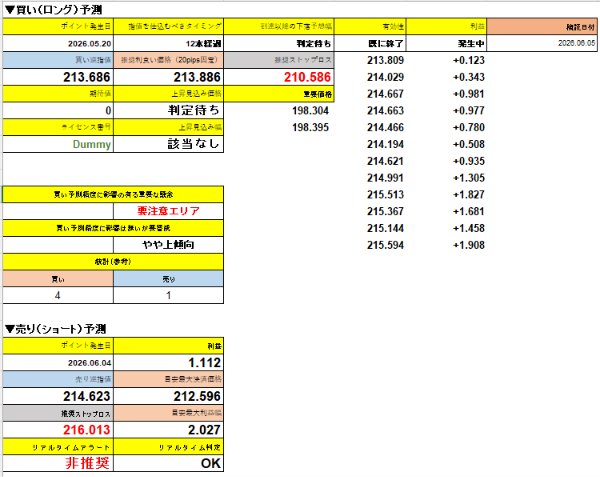
Task: Click the date cell 2026.05.20
Action: point(58,43)
